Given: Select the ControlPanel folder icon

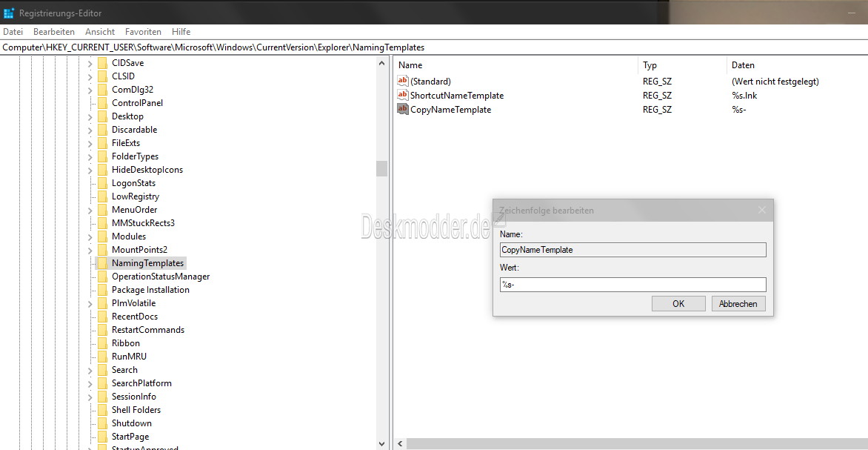Looking at the screenshot, I should point(102,102).
